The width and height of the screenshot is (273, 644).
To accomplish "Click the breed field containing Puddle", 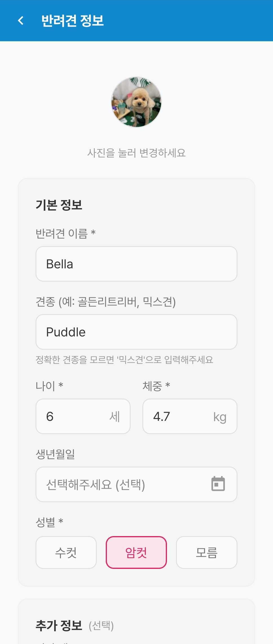I will pyautogui.click(x=136, y=332).
